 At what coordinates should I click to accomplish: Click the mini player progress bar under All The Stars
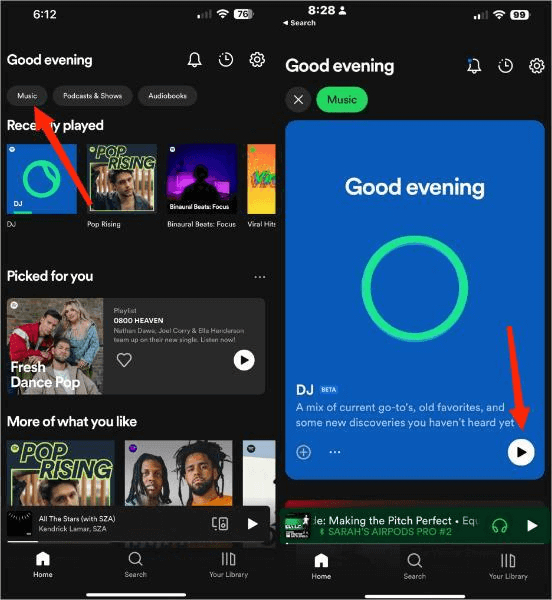pyautogui.click(x=138, y=541)
